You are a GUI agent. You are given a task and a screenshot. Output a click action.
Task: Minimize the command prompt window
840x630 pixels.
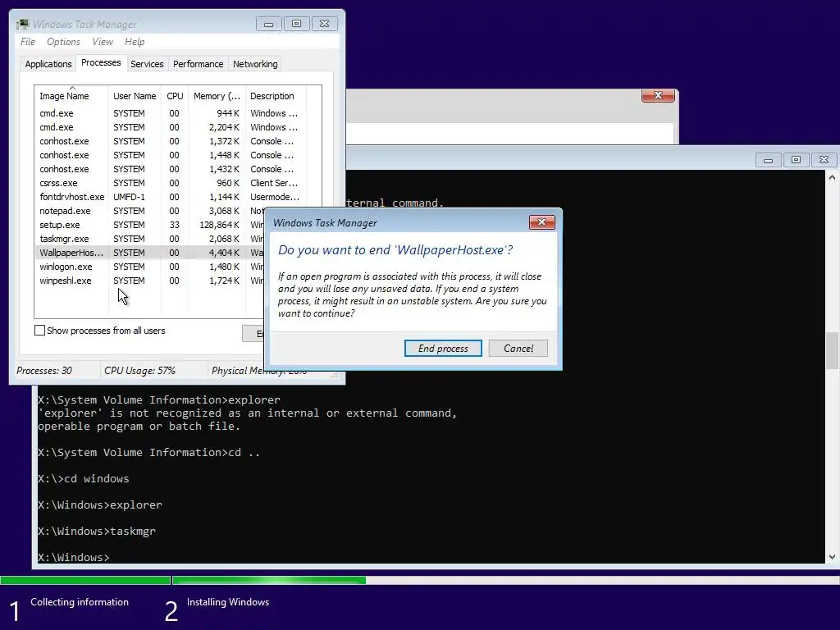point(768,160)
